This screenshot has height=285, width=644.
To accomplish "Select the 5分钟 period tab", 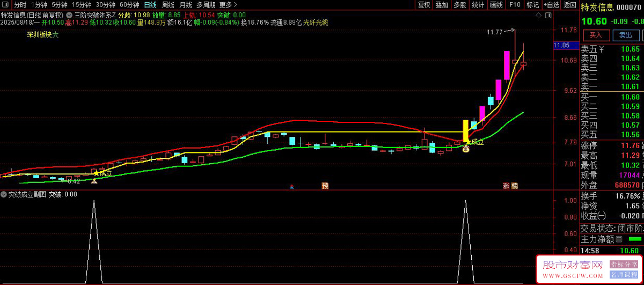I will [x=60, y=5].
